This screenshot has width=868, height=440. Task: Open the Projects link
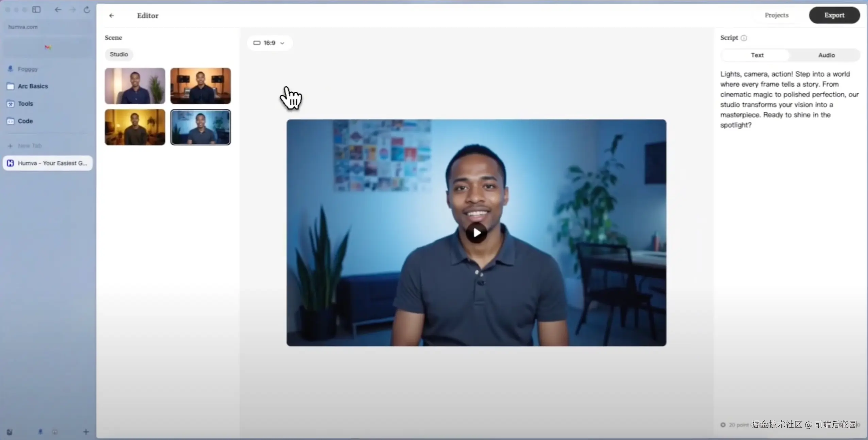777,15
